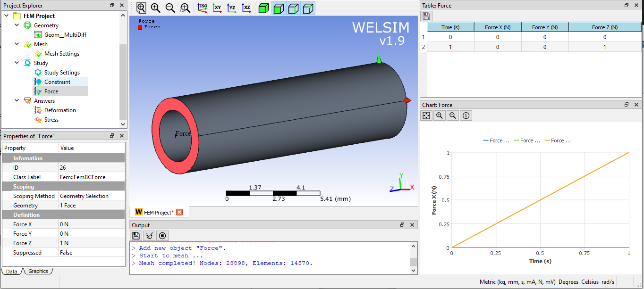644x289 pixels.
Task: Click the Force Z (N) column header
Action: 605,27
